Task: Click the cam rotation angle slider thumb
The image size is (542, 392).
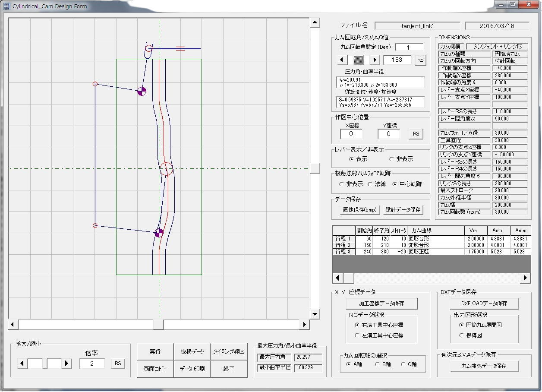Action: pos(359,60)
